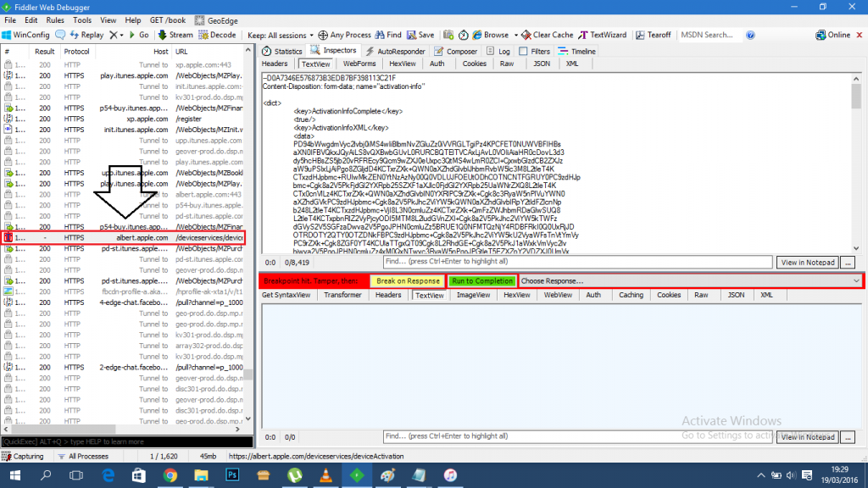The image size is (868, 488).
Task: Click in the response Find text field
Action: [577, 436]
